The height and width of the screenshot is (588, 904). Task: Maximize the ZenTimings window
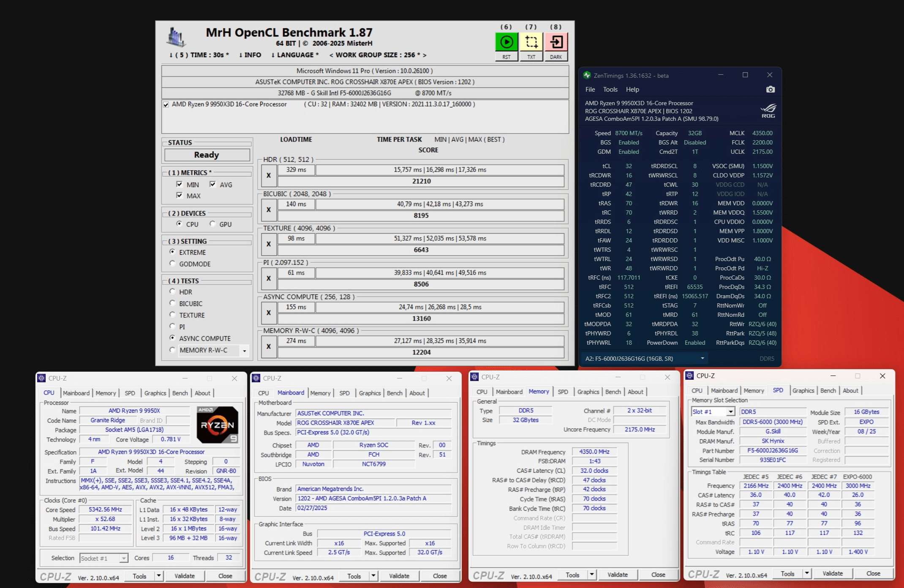click(x=745, y=75)
